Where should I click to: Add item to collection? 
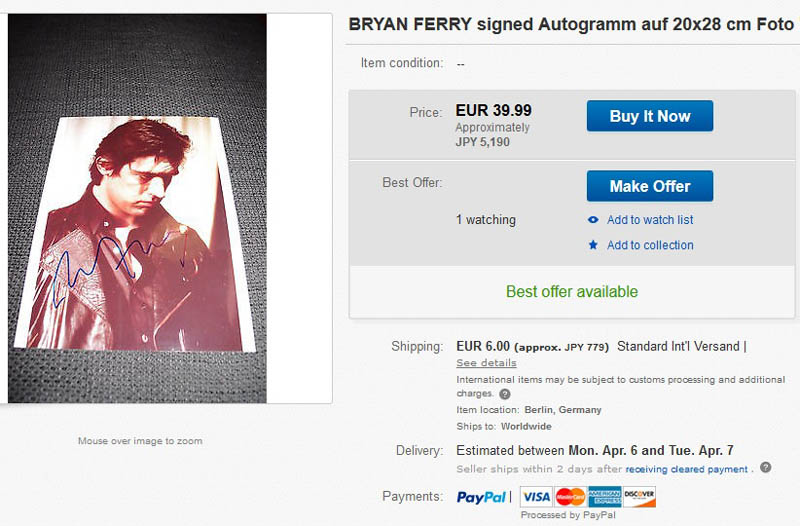[x=650, y=245]
